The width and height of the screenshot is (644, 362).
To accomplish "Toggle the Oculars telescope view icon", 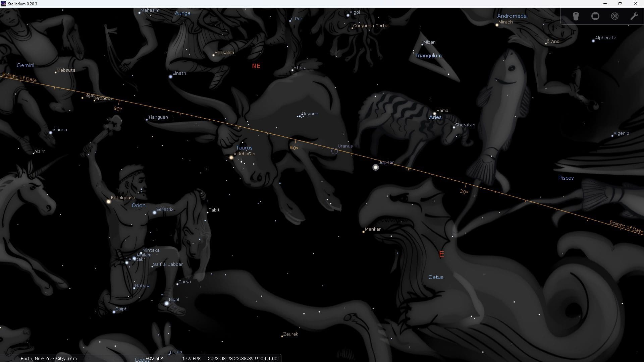I will tap(576, 16).
